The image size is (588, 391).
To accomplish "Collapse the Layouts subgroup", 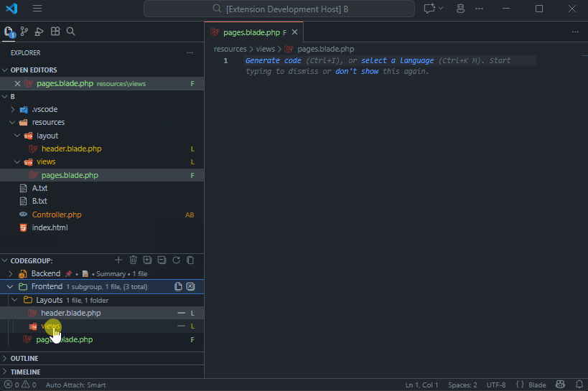I will (15, 301).
